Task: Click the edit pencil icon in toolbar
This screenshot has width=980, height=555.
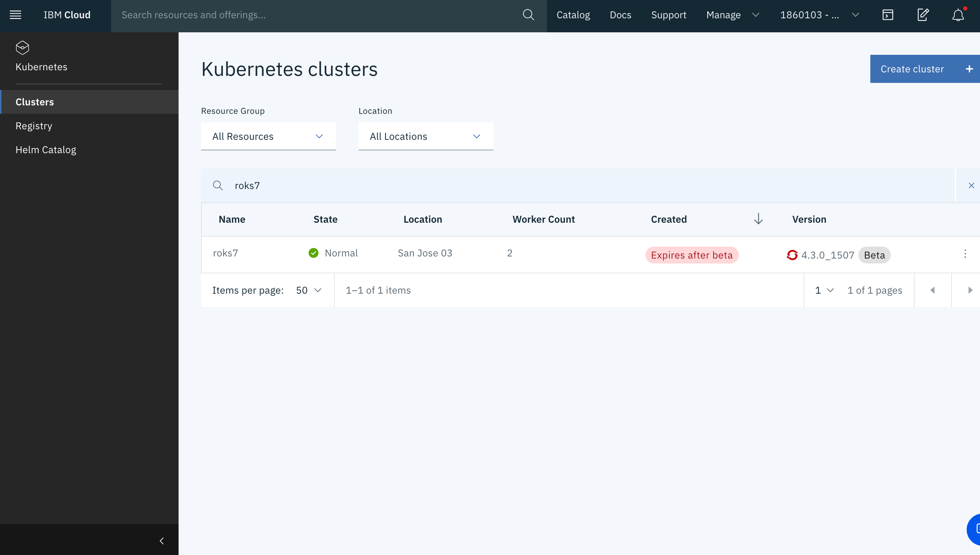Action: (923, 15)
